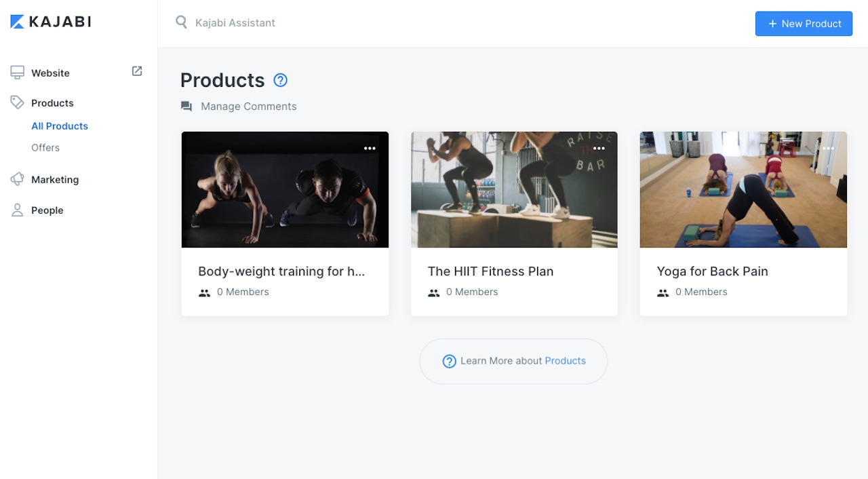This screenshot has height=479, width=868.
Task: Click the People person icon in sidebar
Action: 17,210
